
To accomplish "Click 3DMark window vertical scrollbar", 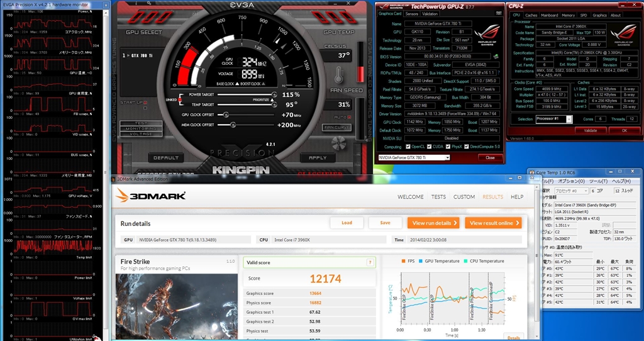I will click(x=538, y=262).
